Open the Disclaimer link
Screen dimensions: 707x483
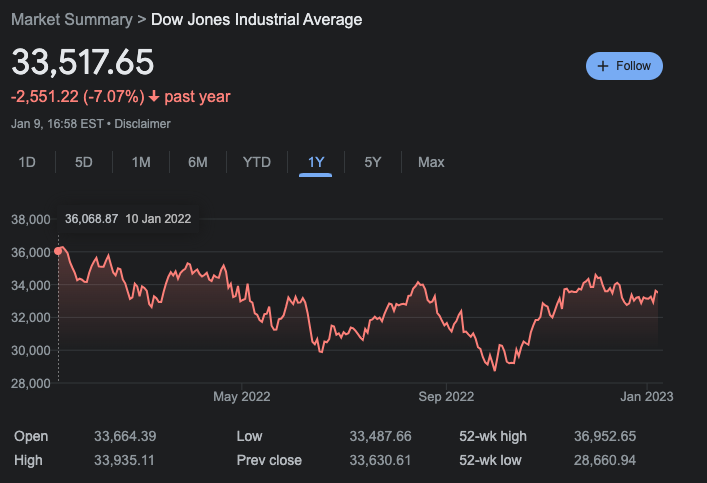pos(142,124)
